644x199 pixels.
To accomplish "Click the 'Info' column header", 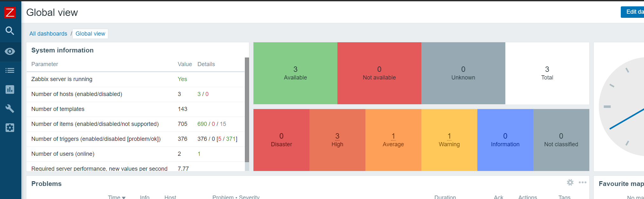I will tap(145, 197).
